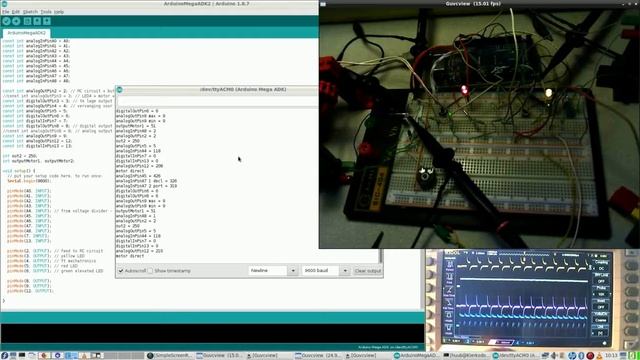Click 'motor direct' last line in serial output
Image resolution: width=640 pixels, height=360 pixels.
click(130, 256)
